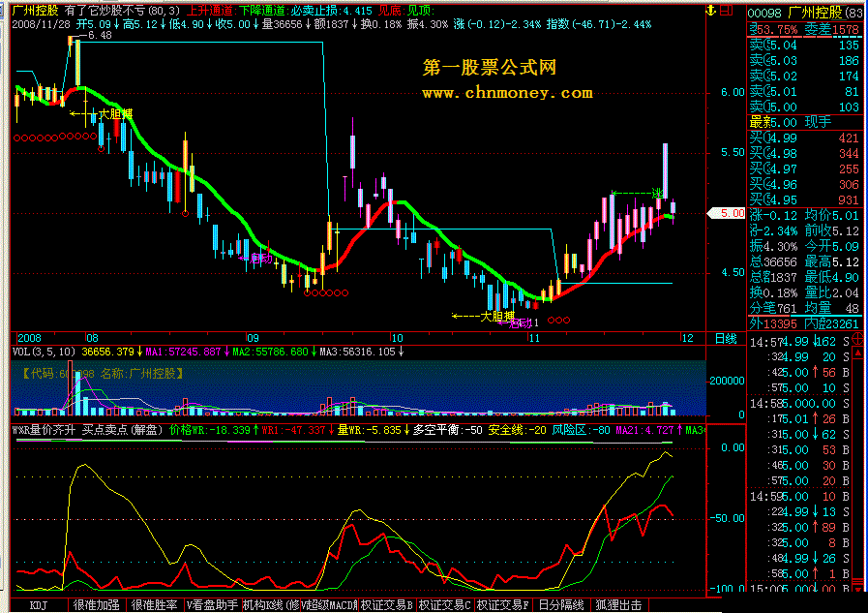Viewport: 868px width, 613px height.
Task: Click the buy price 4.97 row
Action: (x=804, y=169)
